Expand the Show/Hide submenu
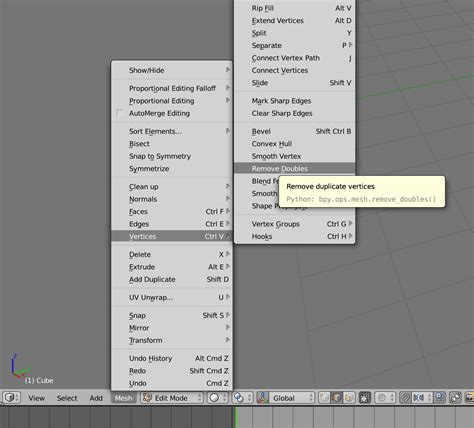 [x=172, y=70]
